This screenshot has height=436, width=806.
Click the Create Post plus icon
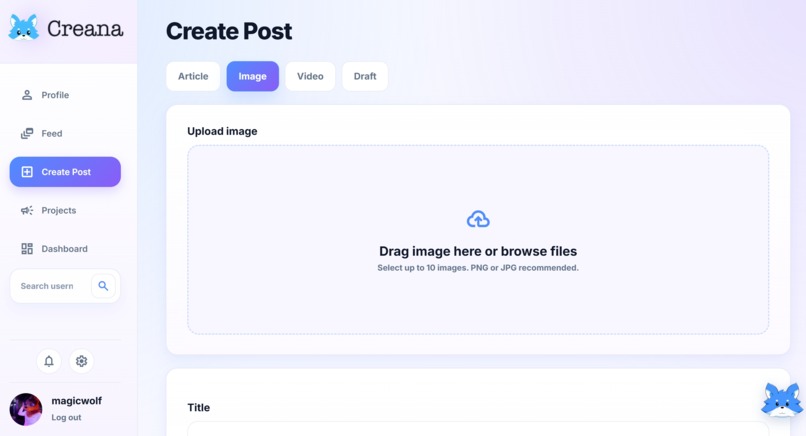pos(27,172)
